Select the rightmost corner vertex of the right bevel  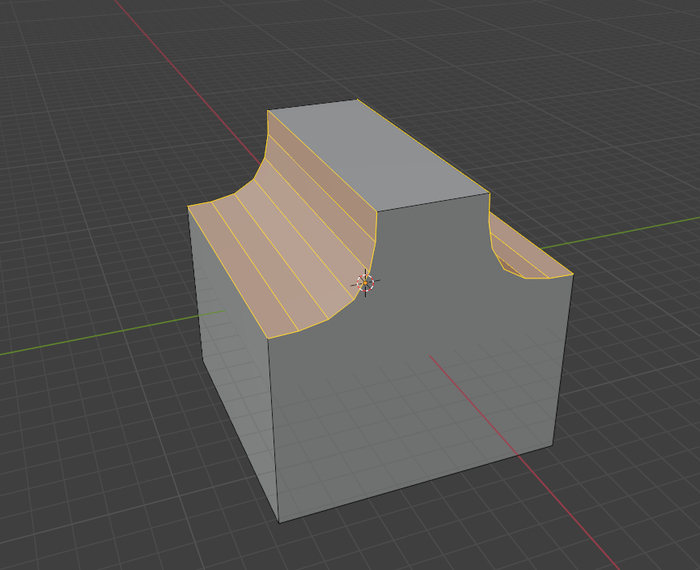pos(574,274)
